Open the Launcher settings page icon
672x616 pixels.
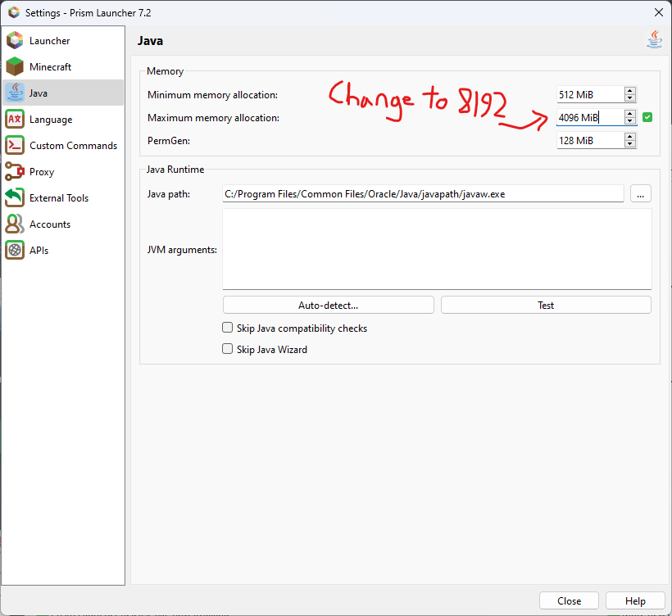pos(15,40)
